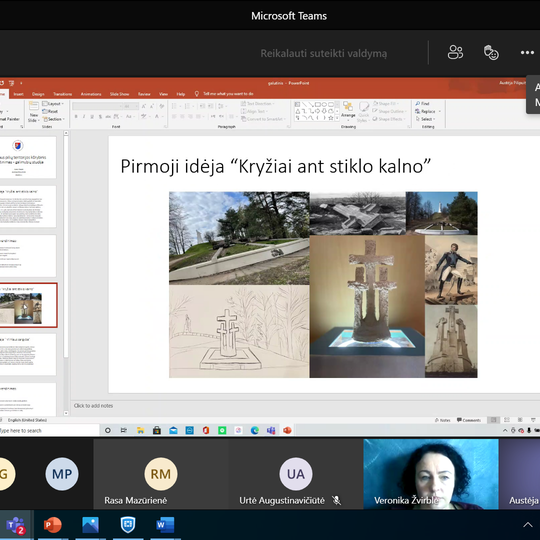540x540 pixels.
Task: Open the Font Color picker
Action: (x=158, y=117)
